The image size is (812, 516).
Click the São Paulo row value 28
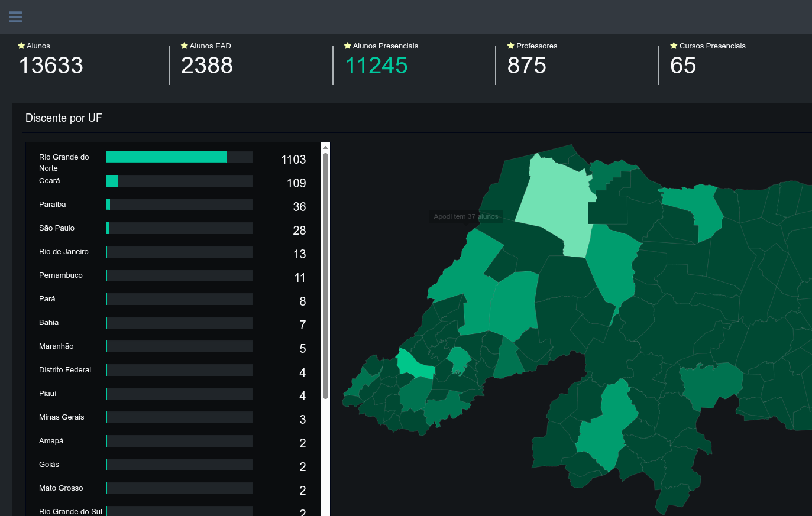[x=299, y=230]
